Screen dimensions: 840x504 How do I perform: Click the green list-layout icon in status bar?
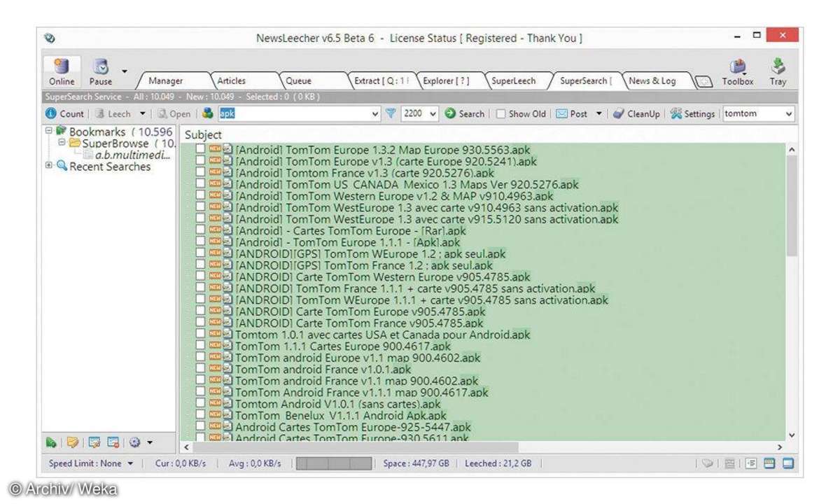click(x=750, y=463)
